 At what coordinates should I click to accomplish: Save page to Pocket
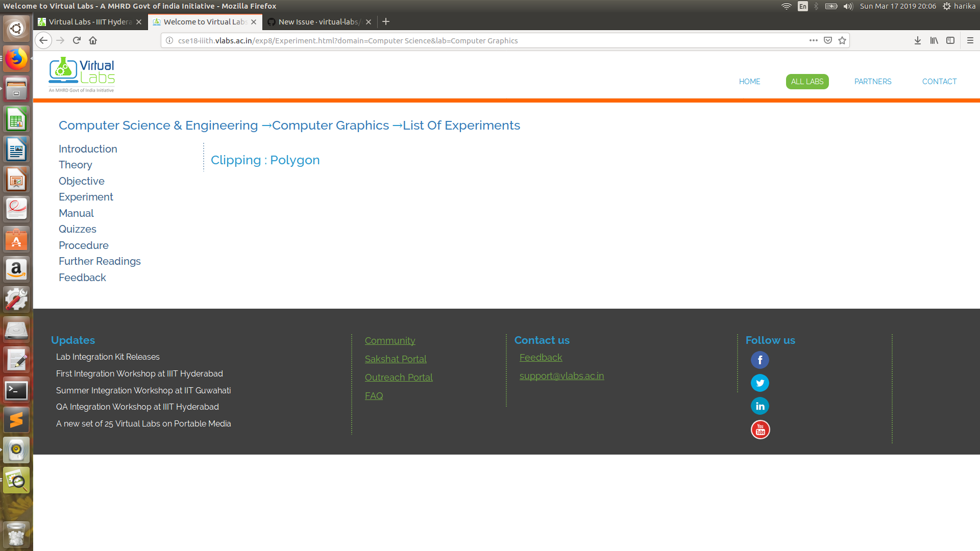827,40
